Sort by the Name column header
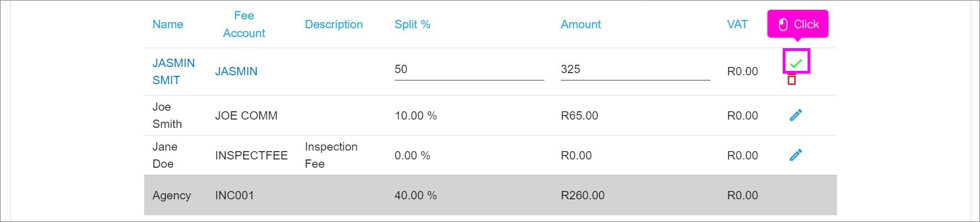980x222 pixels. (167, 24)
